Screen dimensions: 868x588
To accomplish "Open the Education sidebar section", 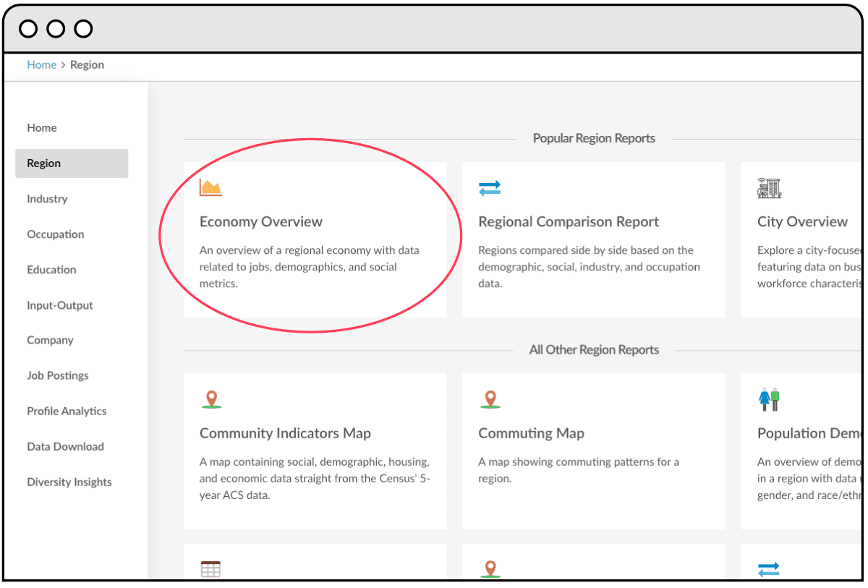I will (51, 270).
